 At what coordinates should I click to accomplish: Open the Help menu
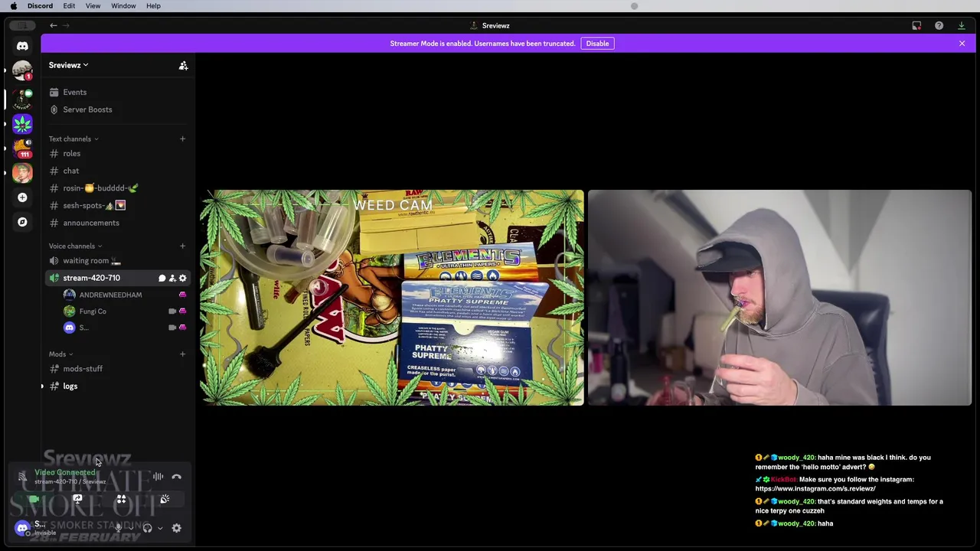coord(153,6)
